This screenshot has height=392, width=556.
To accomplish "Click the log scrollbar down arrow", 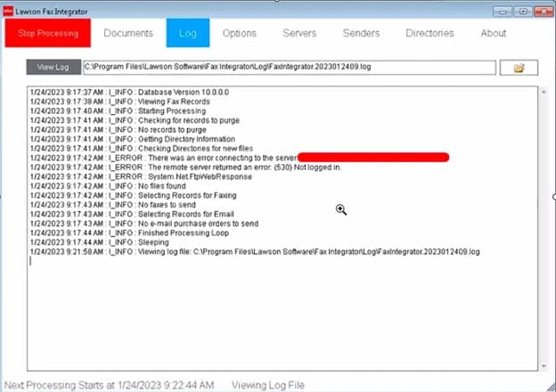I will pos(544,366).
